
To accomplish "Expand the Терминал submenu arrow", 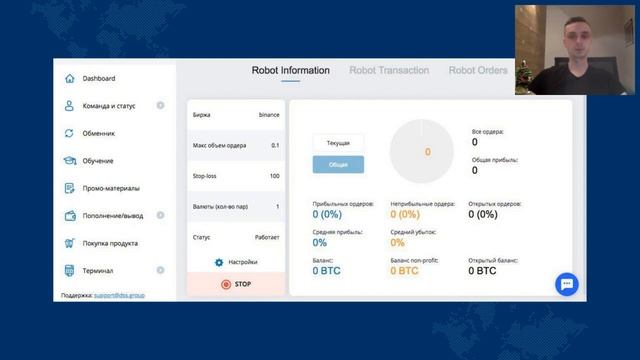I will coord(160,270).
